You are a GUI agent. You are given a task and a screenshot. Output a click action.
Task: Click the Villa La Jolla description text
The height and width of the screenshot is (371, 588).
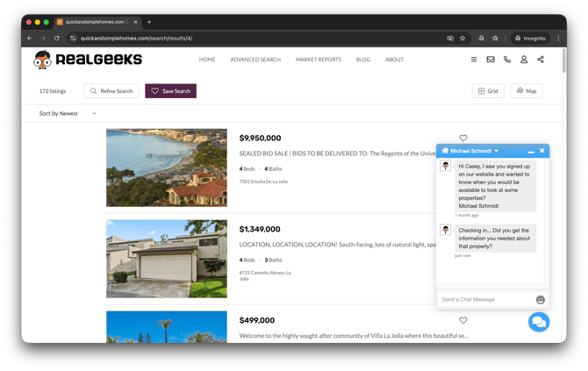[x=354, y=336]
